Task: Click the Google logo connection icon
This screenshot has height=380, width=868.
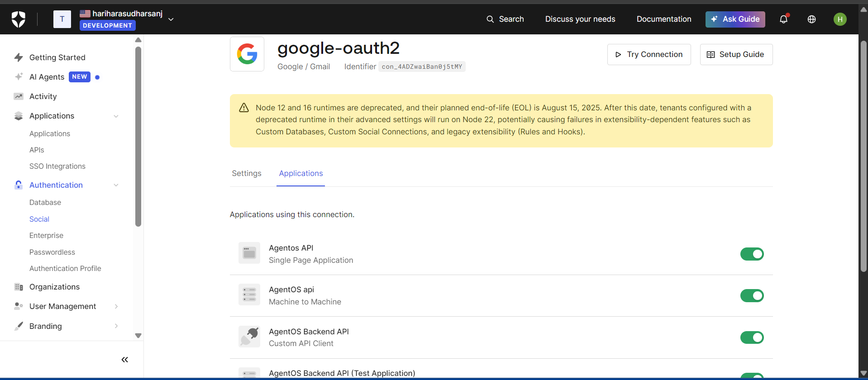Action: point(247,54)
